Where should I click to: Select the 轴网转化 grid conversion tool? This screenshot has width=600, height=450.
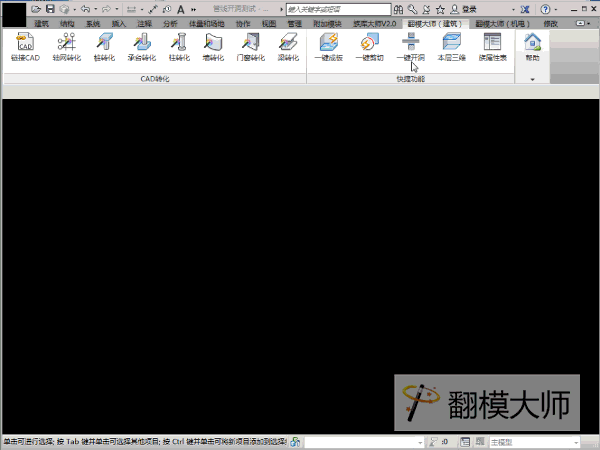click(x=66, y=46)
